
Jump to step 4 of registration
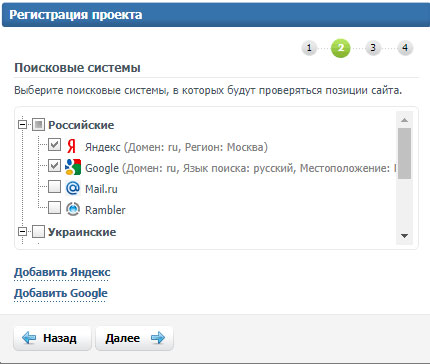click(x=405, y=48)
